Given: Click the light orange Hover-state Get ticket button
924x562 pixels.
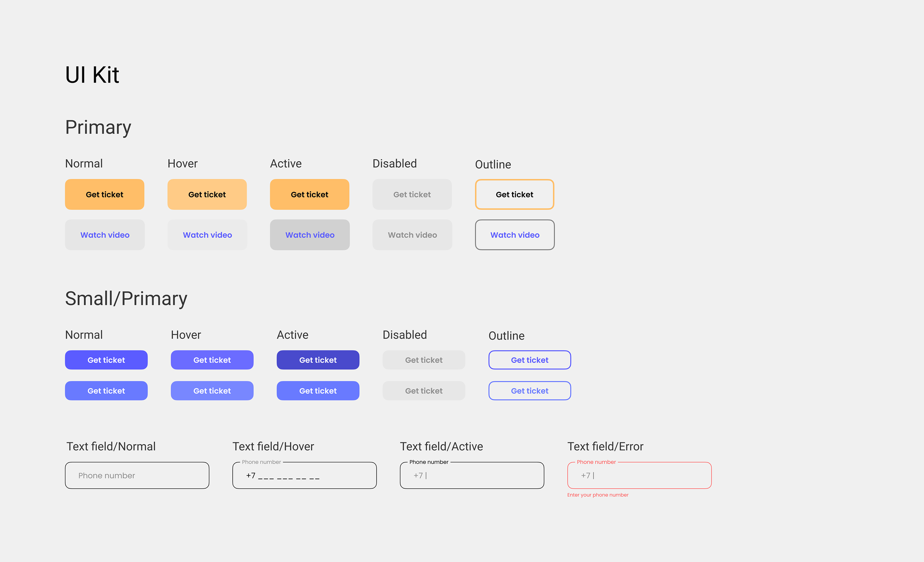Looking at the screenshot, I should pyautogui.click(x=207, y=194).
